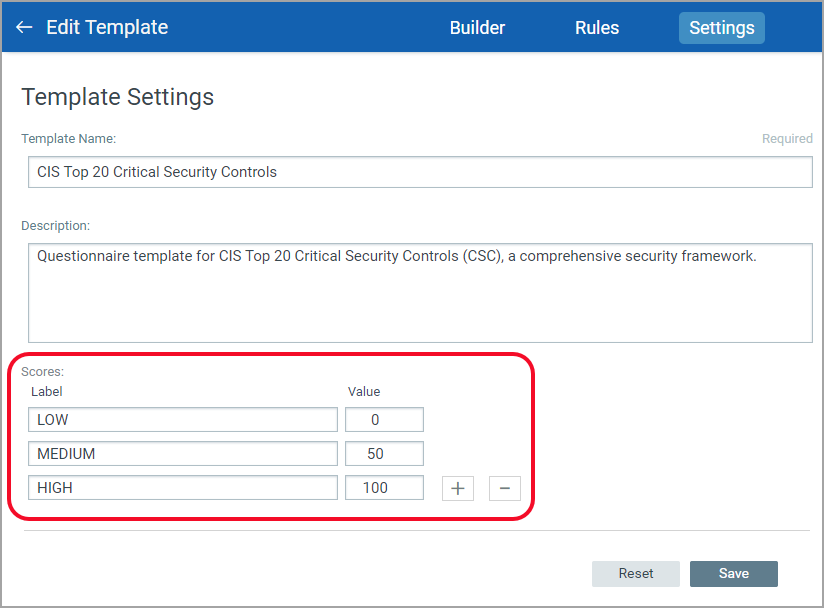Edit the Template Name field
Image resolution: width=824 pixels, height=608 pixels.
(x=420, y=172)
